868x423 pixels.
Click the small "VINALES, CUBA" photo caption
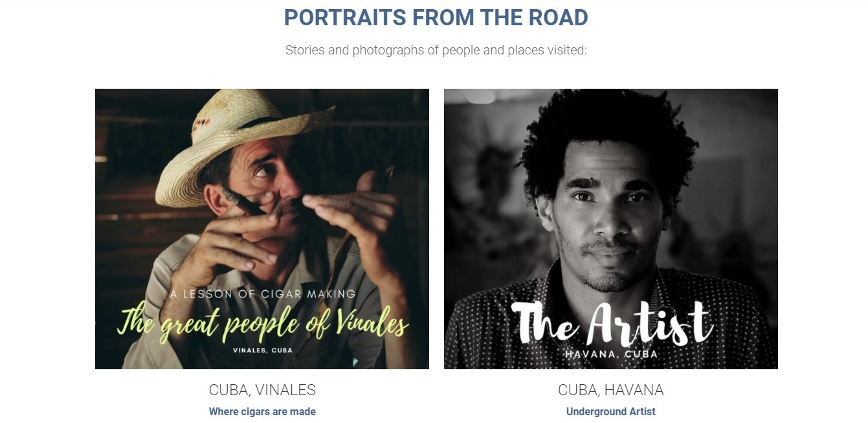(x=262, y=350)
